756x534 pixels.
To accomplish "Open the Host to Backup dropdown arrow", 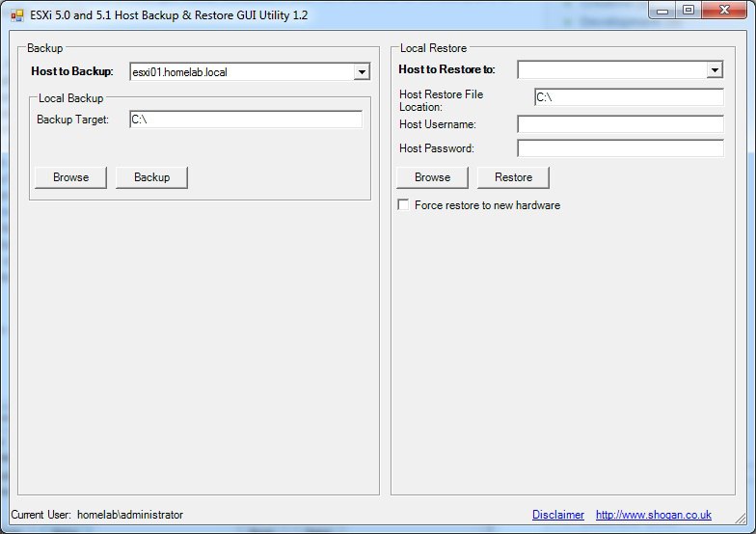I will [361, 71].
